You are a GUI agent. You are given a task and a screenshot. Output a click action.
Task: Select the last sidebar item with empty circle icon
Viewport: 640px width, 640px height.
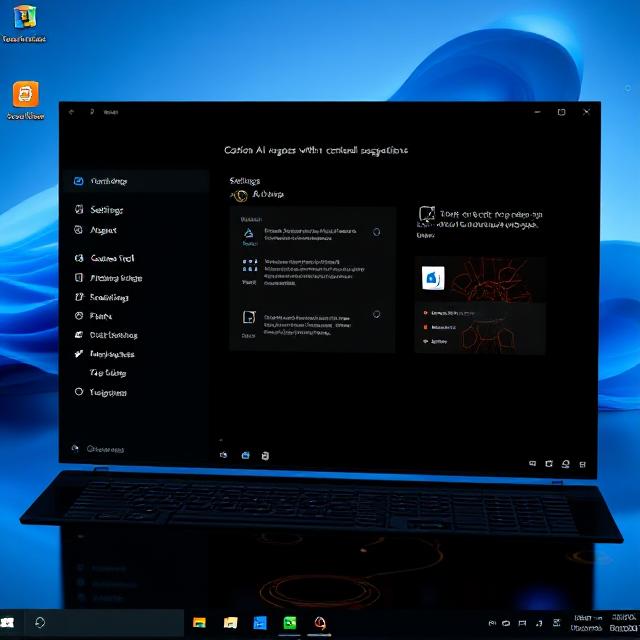100,392
